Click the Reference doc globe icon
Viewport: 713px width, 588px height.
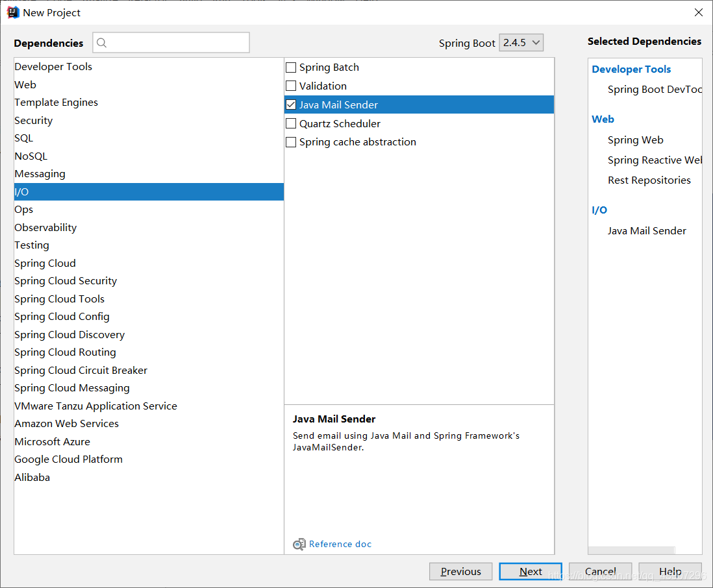click(299, 544)
